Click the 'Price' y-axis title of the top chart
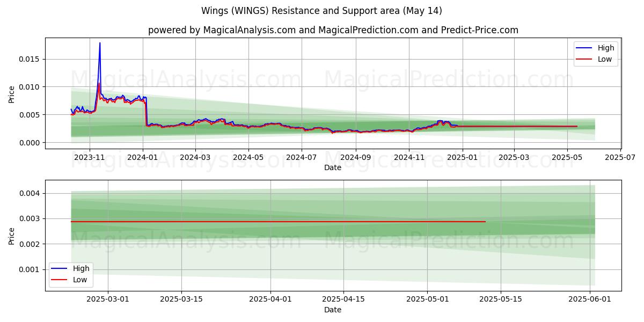644x322 pixels. 12,93
